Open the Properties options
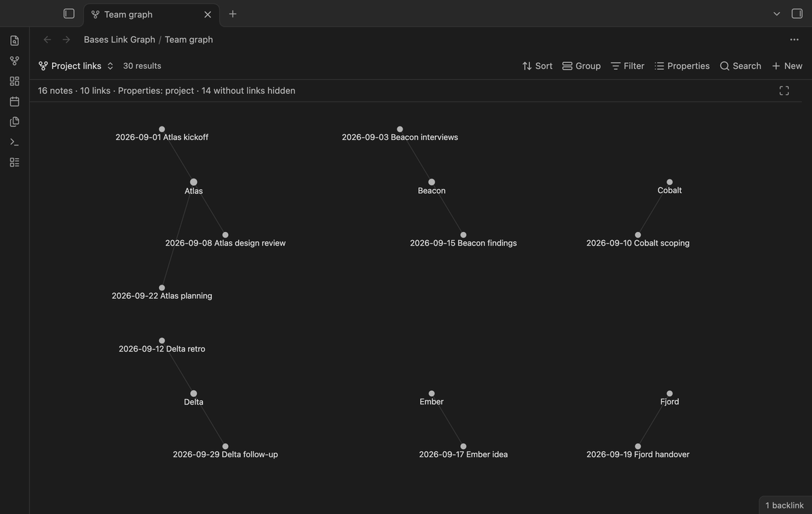The image size is (812, 514). (x=682, y=66)
